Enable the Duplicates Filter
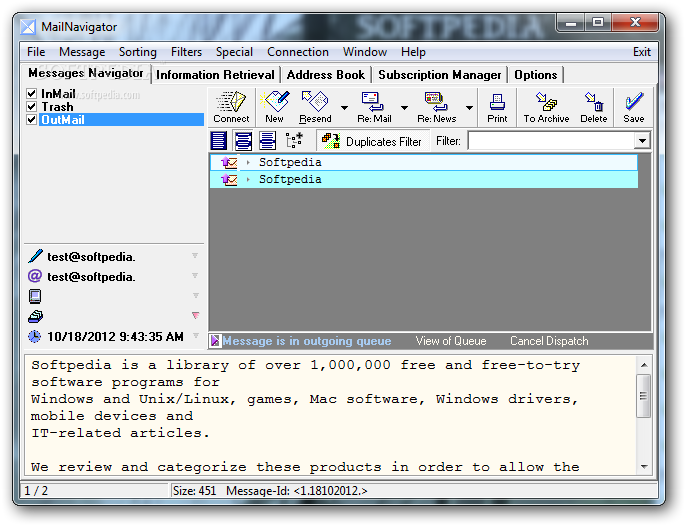The image size is (686, 526). pyautogui.click(x=372, y=141)
